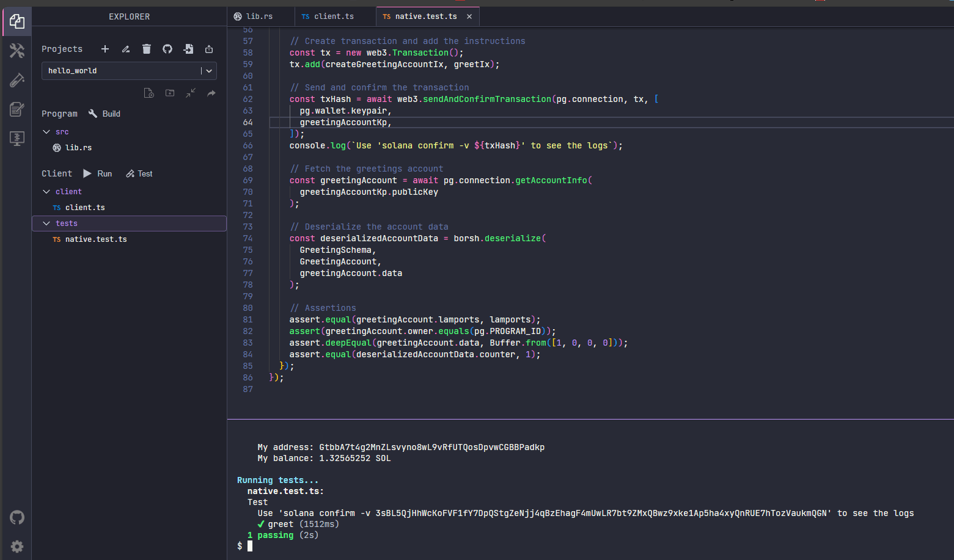Screen dimensions: 954x560
Task: Import from GitHub using Projects toolbar icon
Action: click(167, 49)
